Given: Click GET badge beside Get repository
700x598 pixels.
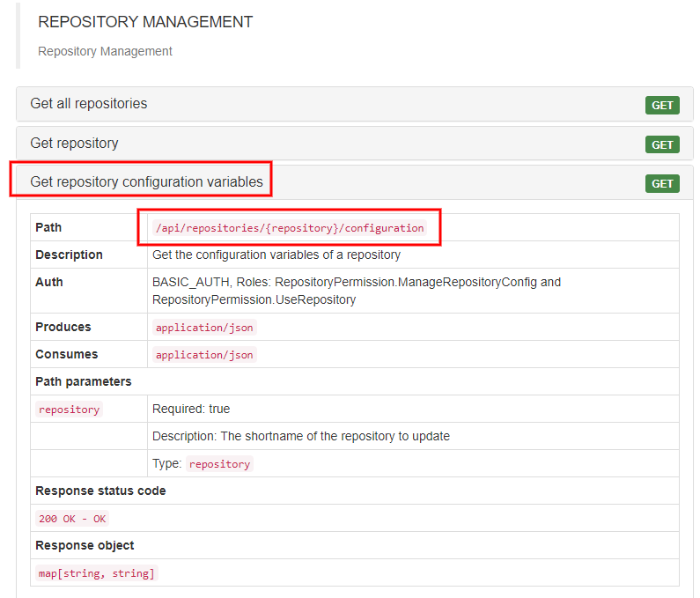Looking at the screenshot, I should click(x=662, y=144).
